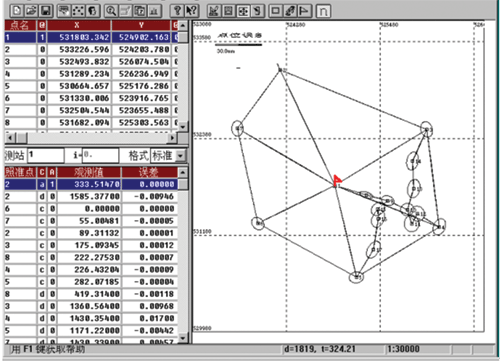
Task: Click the 点名 column header
Action: (20, 25)
